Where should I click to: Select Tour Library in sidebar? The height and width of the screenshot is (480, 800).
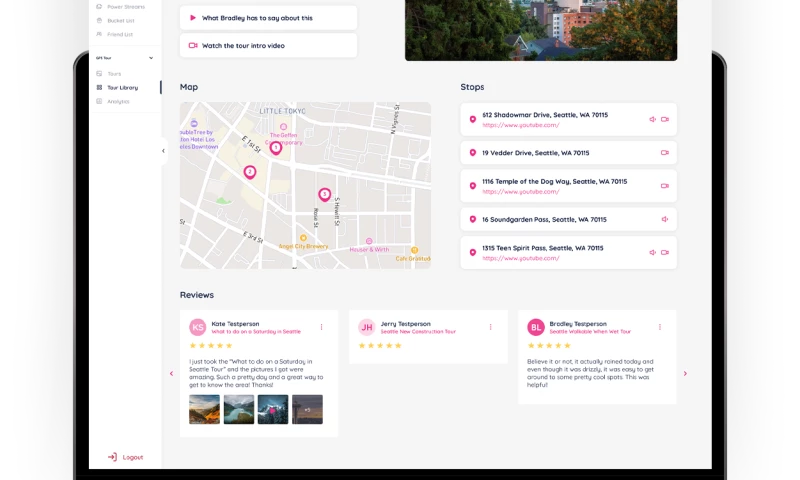click(122, 87)
